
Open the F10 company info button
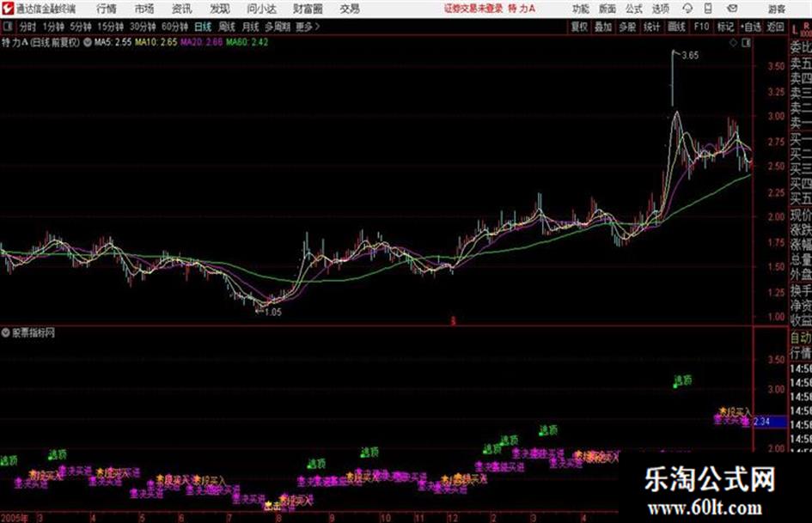[x=702, y=27]
